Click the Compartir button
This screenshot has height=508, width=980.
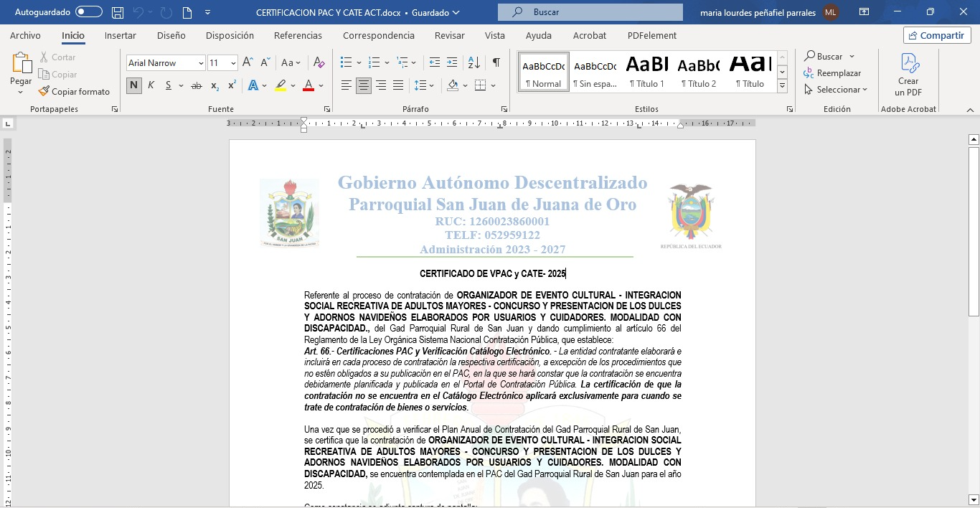[936, 35]
